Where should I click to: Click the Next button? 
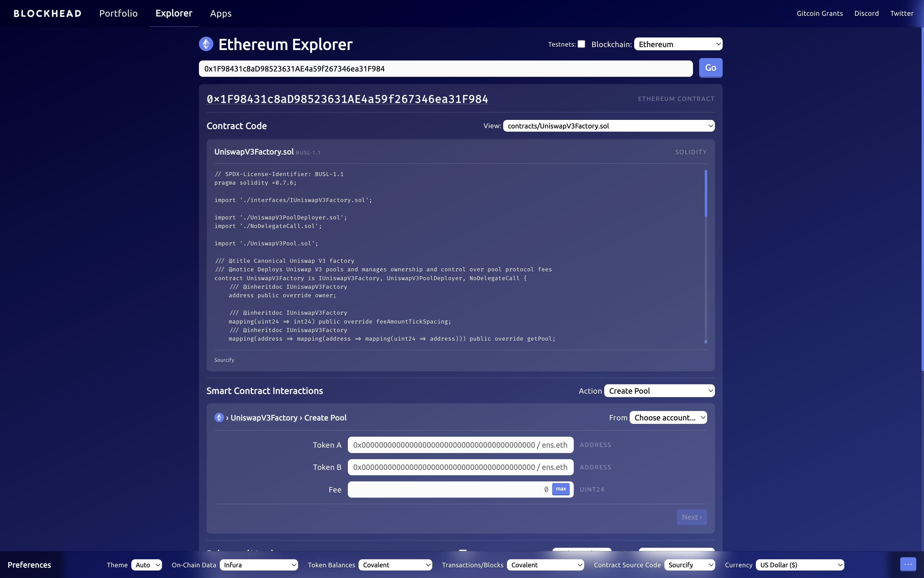pos(692,517)
